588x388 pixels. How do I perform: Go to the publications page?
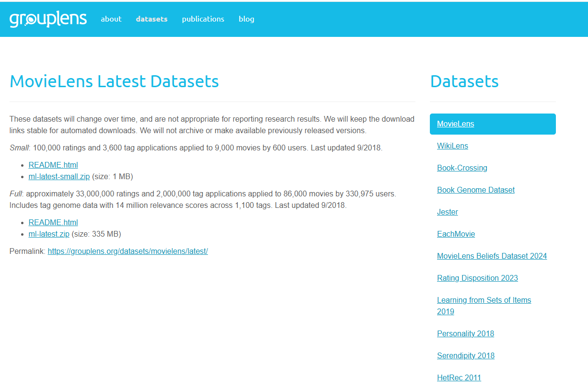203,19
